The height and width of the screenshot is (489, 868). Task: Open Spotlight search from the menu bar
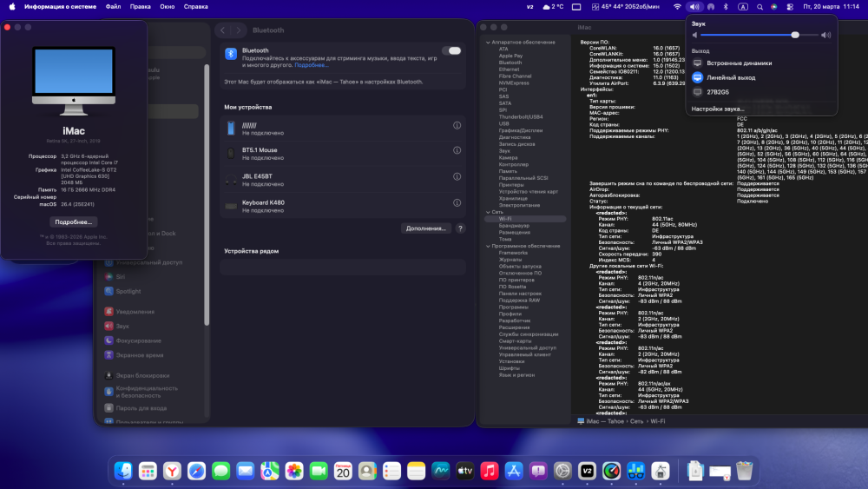(x=759, y=7)
